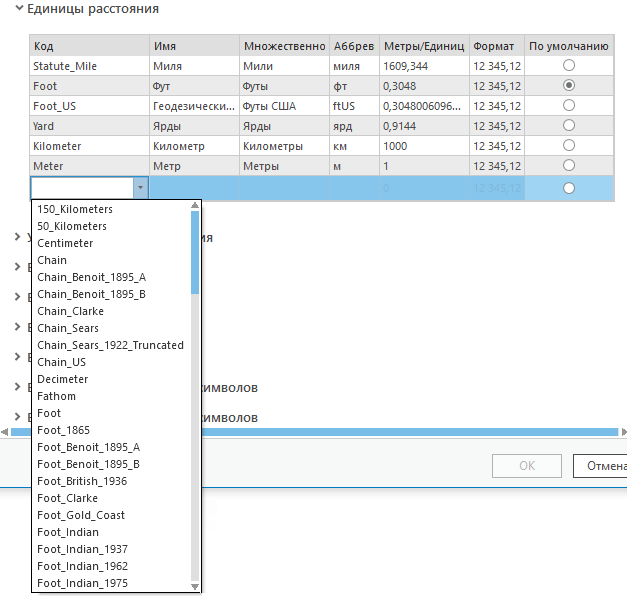627x596 pixels.
Task: Select Decimeter unit option
Action: 62,379
